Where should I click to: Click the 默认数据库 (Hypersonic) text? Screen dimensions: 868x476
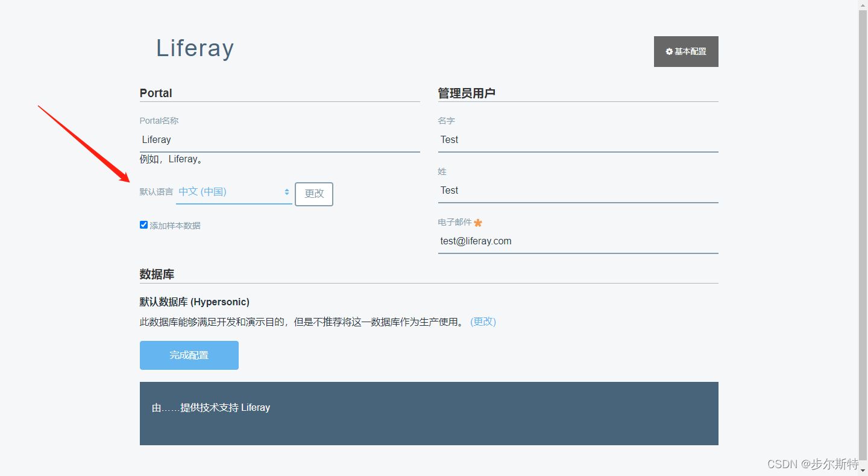(x=195, y=302)
